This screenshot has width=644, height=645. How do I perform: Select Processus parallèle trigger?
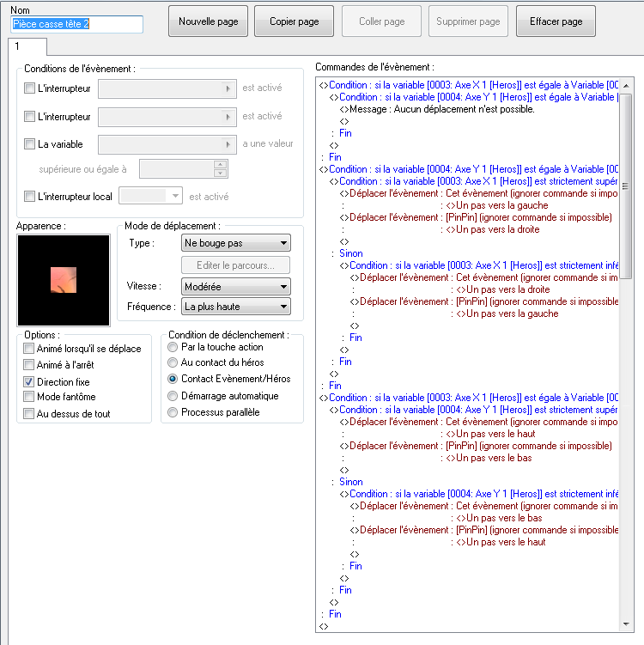click(x=173, y=412)
